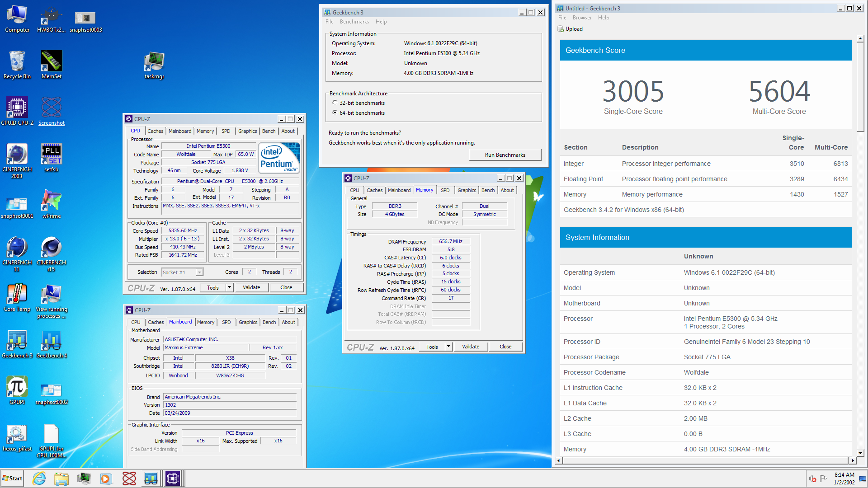This screenshot has height=488, width=868.
Task: Launch the taskmgr desktop shortcut
Action: point(154,66)
